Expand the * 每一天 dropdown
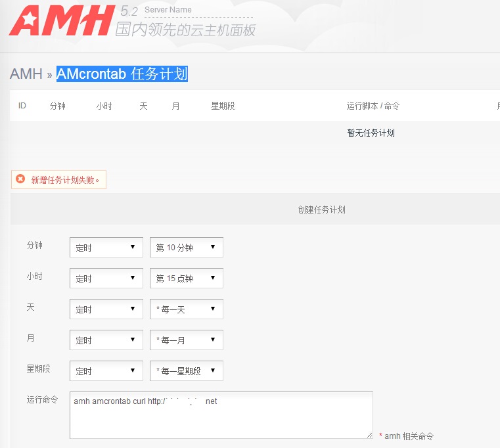This screenshot has height=448, width=500. [x=186, y=309]
